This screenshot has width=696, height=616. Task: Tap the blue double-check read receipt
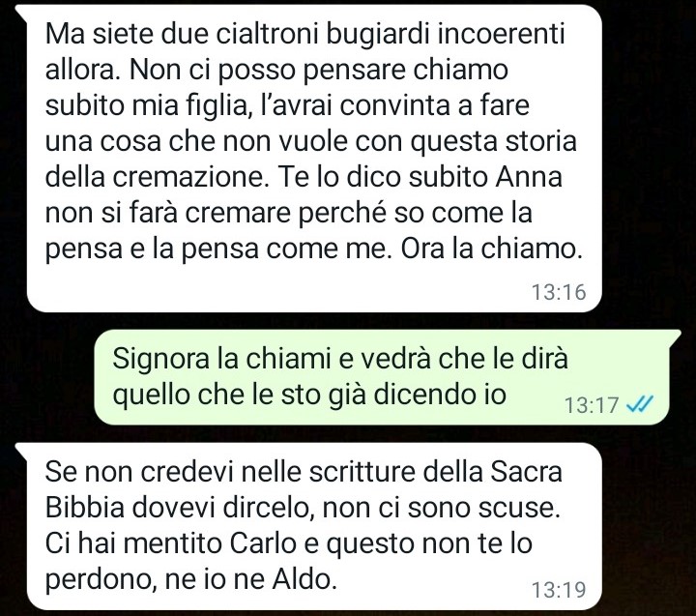pos(640,403)
